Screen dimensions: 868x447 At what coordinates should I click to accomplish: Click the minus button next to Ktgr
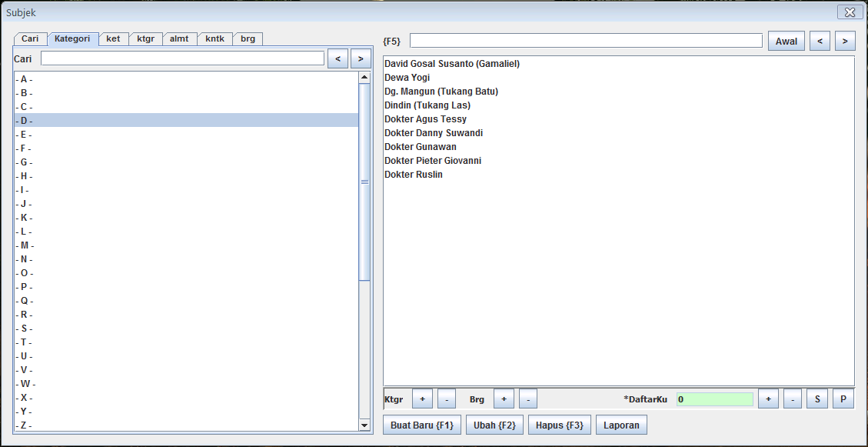[447, 399]
